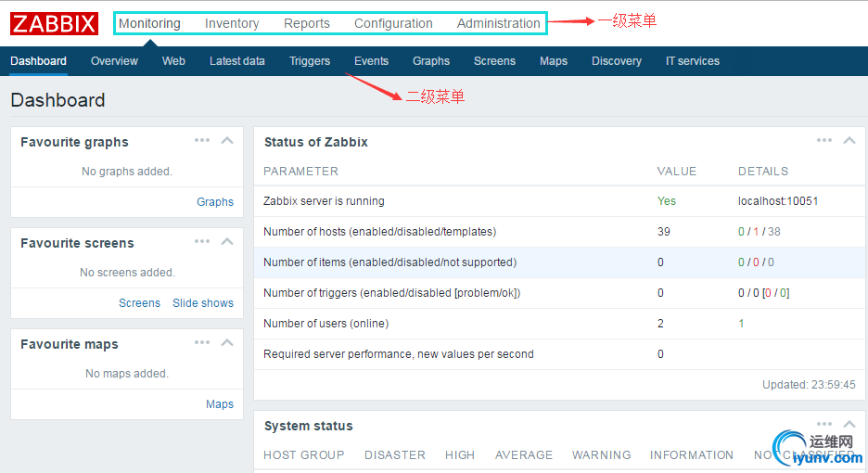Collapse the Favourite maps widget
Viewport: 868px width, 473px height.
pos(227,342)
